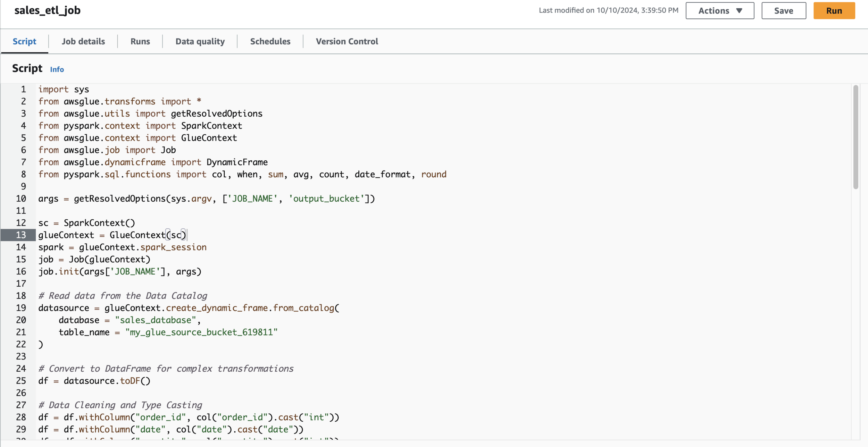
Task: Click line number 13 in the gutter
Action: click(x=21, y=235)
